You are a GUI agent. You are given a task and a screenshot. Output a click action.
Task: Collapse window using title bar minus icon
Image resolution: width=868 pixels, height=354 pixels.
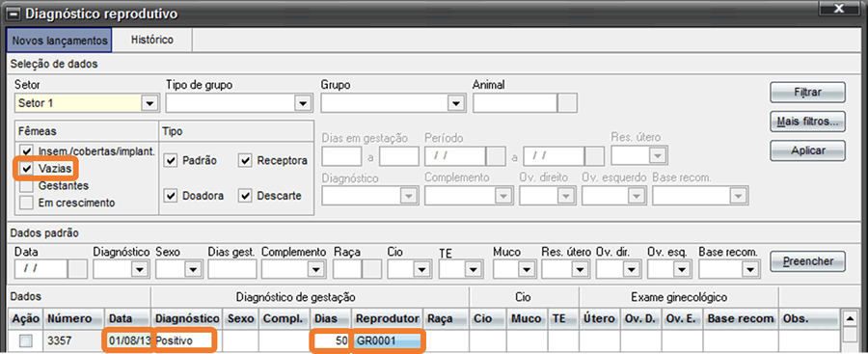tap(14, 14)
